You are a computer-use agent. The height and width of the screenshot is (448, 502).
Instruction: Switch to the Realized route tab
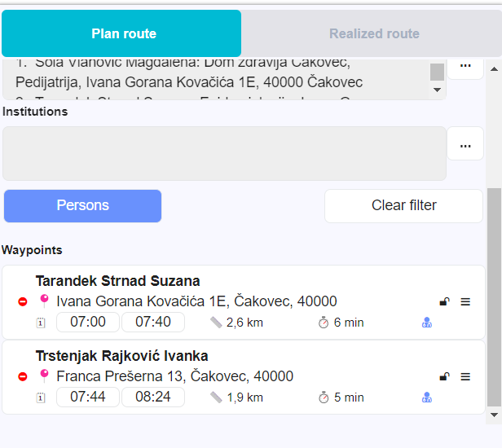pyautogui.click(x=374, y=33)
